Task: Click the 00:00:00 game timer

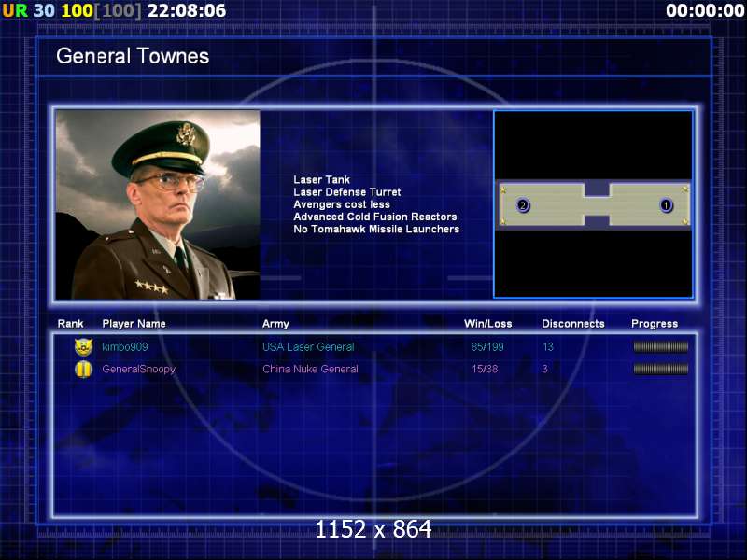Action: click(705, 10)
